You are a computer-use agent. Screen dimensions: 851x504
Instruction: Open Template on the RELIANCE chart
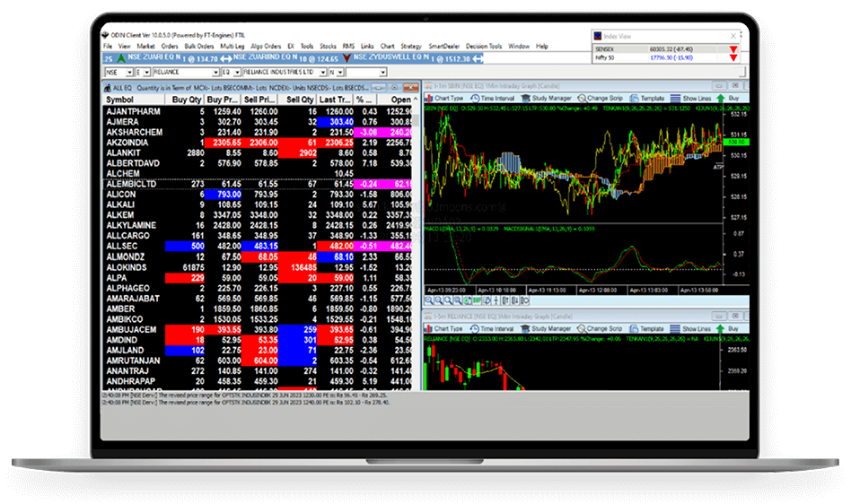pyautogui.click(x=646, y=329)
